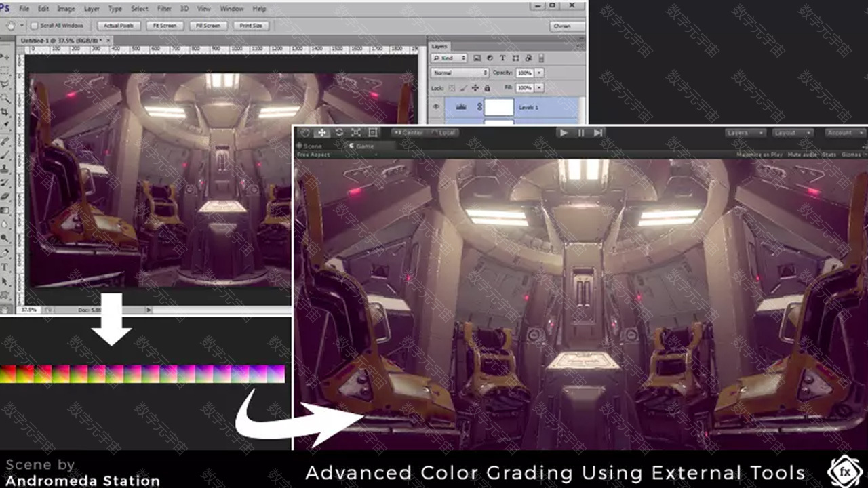Toggle Unity Local handle rotation button
The height and width of the screenshot is (488, 868).
click(x=446, y=133)
